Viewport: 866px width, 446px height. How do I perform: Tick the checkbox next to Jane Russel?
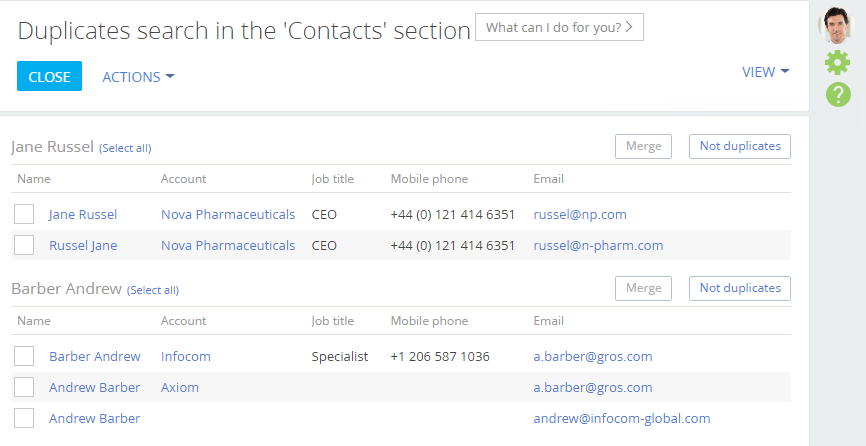click(24, 214)
